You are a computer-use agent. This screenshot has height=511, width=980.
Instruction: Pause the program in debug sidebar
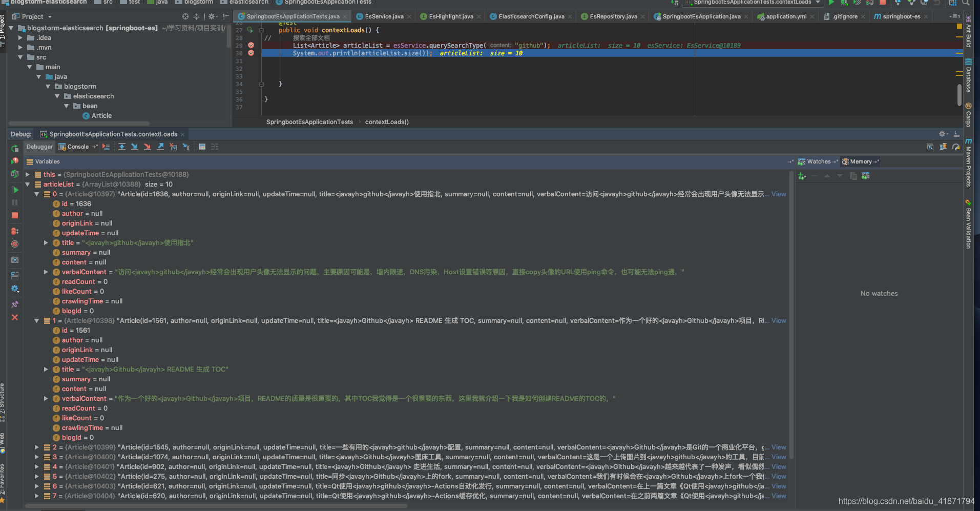pos(15,202)
